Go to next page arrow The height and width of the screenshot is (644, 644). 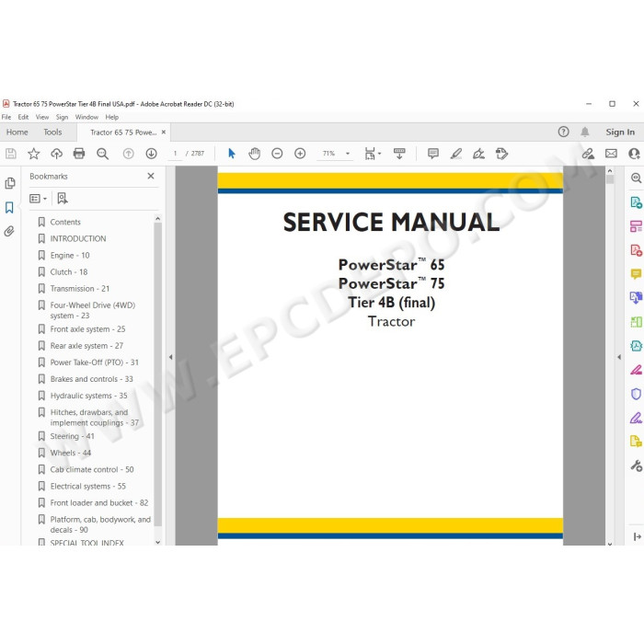[x=151, y=154]
